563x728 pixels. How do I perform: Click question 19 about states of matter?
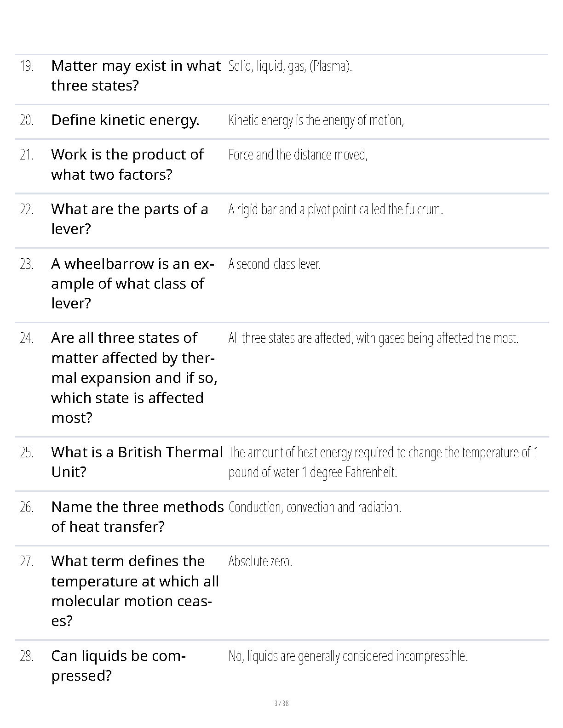(136, 75)
